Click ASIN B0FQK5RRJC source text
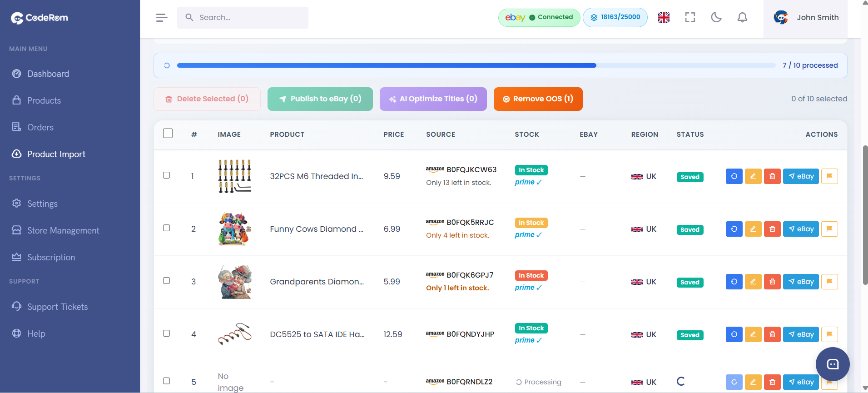The width and height of the screenshot is (868, 393). pos(470,222)
